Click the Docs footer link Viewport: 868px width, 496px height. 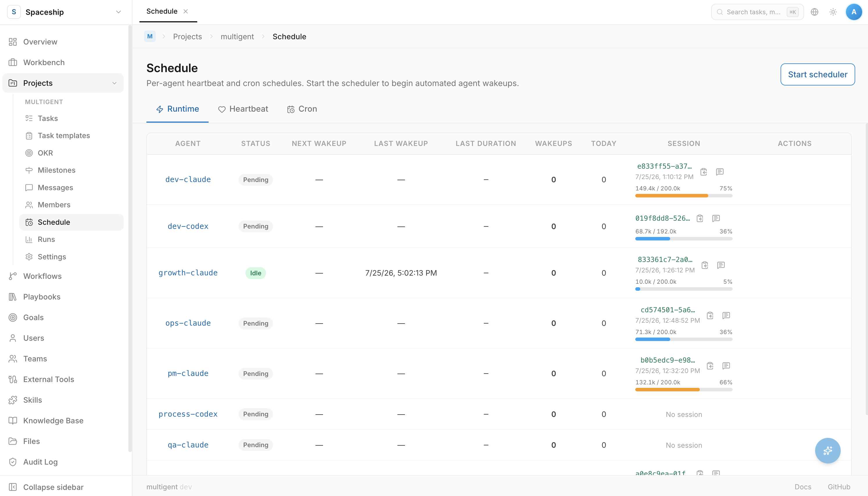[803, 487]
